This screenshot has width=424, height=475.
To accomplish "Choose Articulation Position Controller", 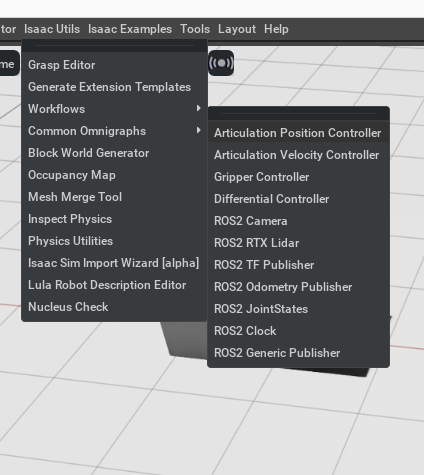I will coord(298,133).
